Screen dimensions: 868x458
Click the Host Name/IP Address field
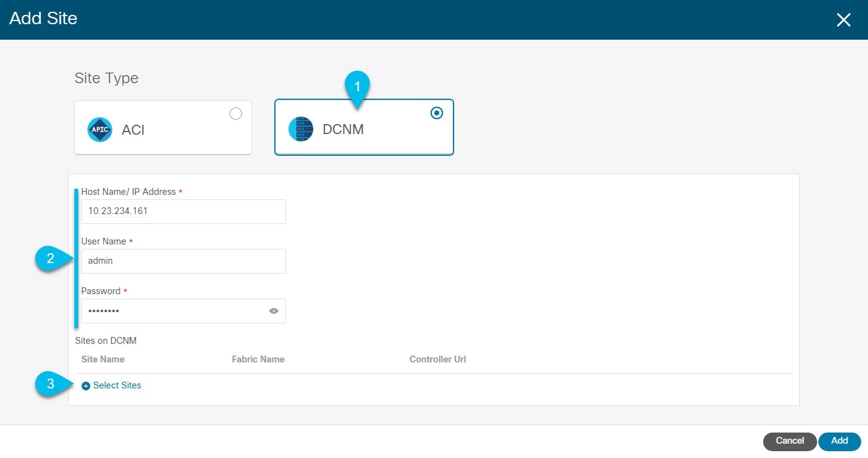pyautogui.click(x=184, y=211)
